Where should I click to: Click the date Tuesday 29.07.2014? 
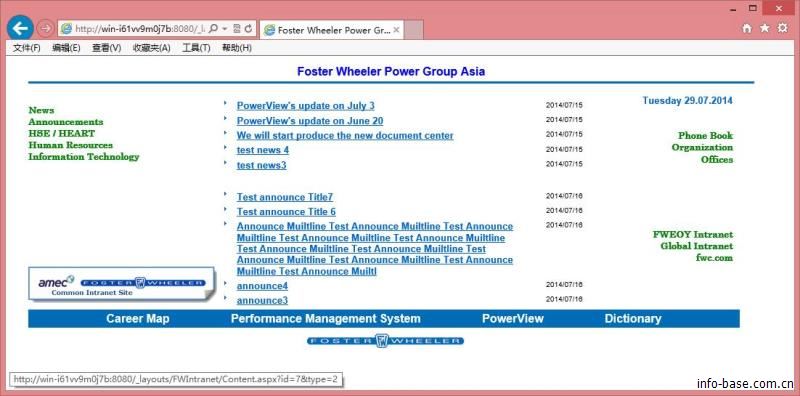[687, 101]
